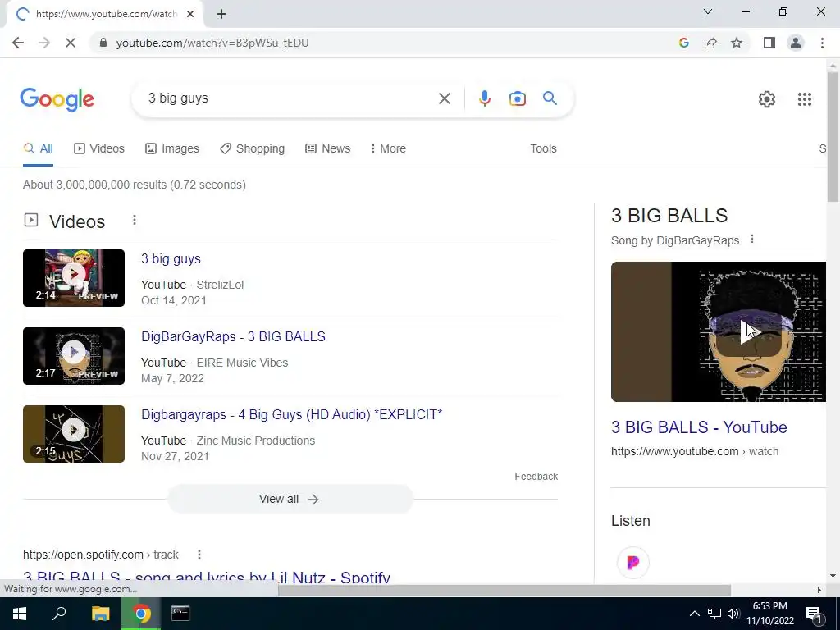Click the horizontal scrollbar thumb
The width and height of the screenshot is (840, 630).
coord(504,590)
